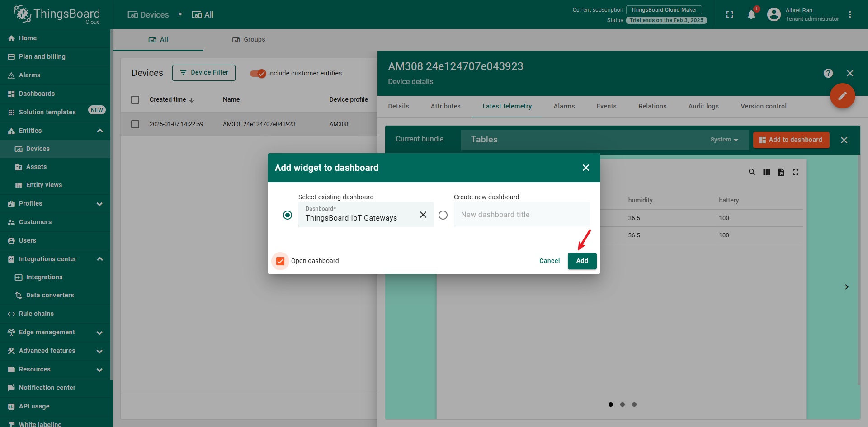Select second carousel dot indicator

coord(623,404)
